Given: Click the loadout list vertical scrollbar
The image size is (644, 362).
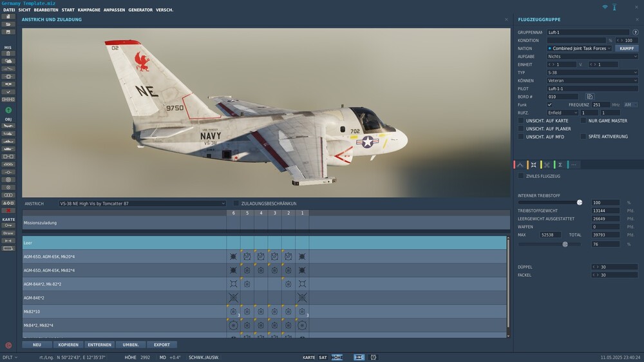Looking at the screenshot, I should [509, 283].
